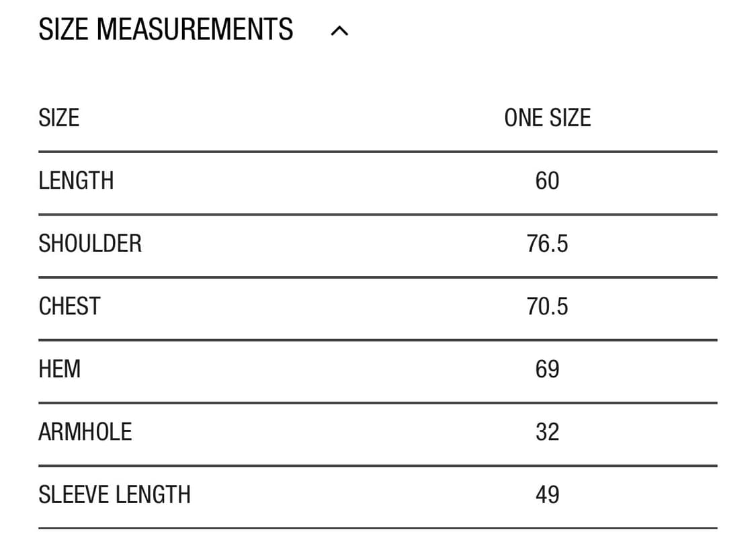
Task: Select the SHOULDER row label
Action: [90, 243]
